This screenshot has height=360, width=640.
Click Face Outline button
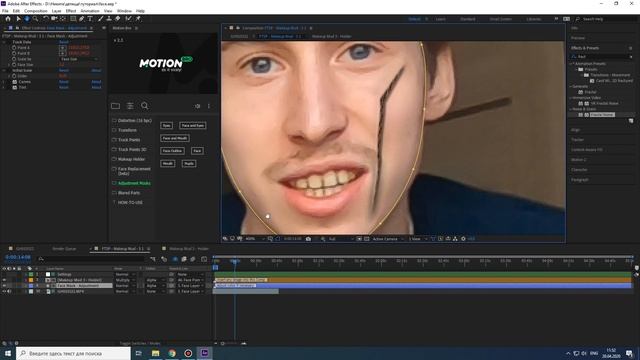tap(172, 151)
